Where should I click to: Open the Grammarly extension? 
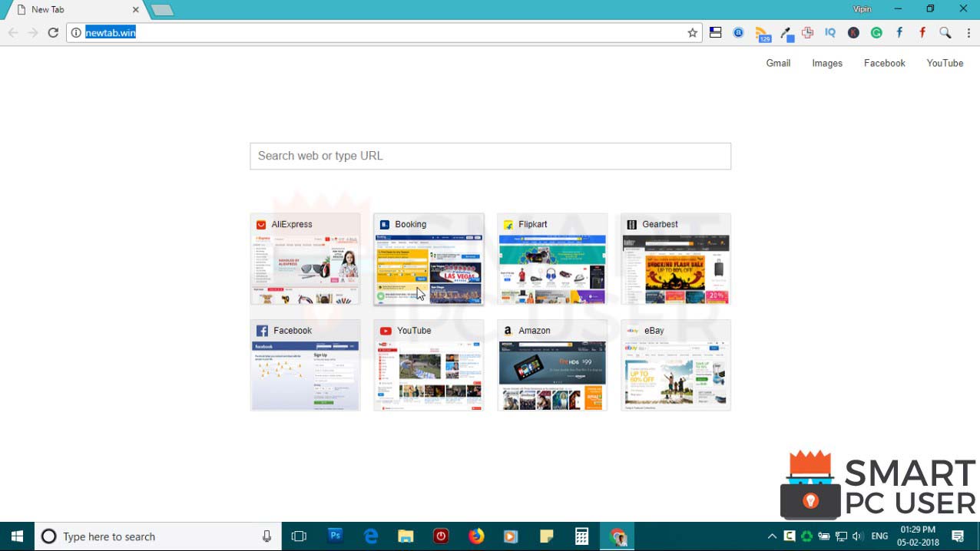(x=876, y=32)
